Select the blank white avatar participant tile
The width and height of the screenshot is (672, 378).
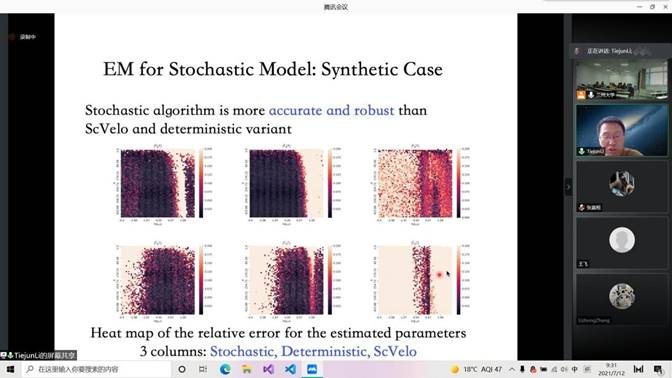[x=621, y=244]
